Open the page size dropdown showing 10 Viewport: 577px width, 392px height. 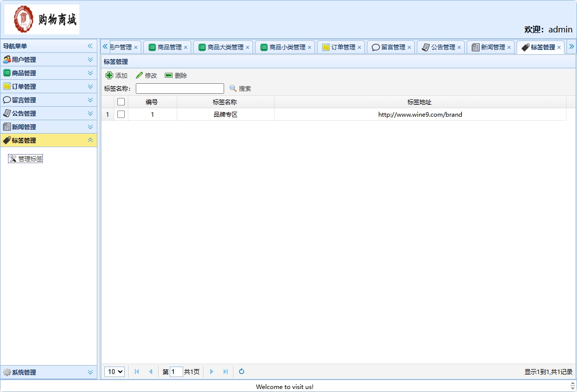114,372
